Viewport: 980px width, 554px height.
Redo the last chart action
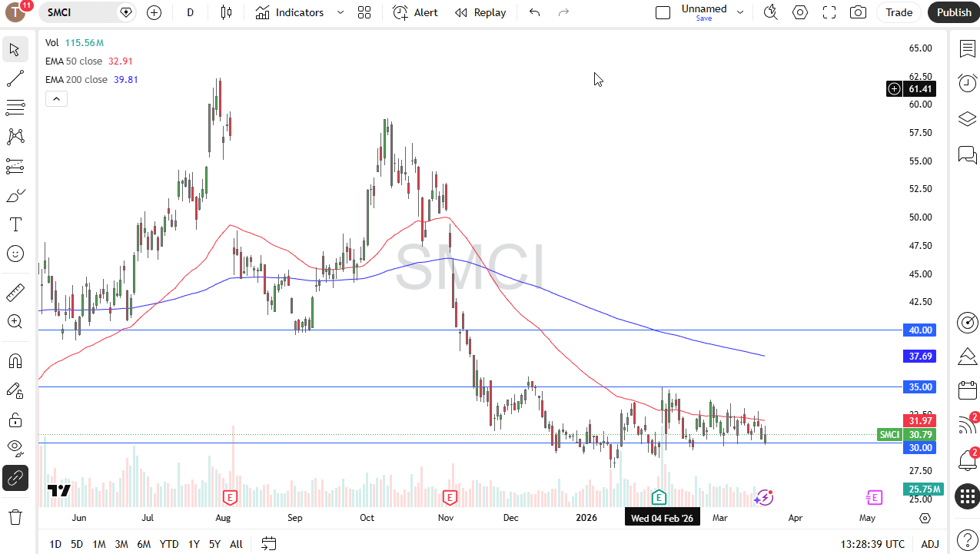click(563, 12)
